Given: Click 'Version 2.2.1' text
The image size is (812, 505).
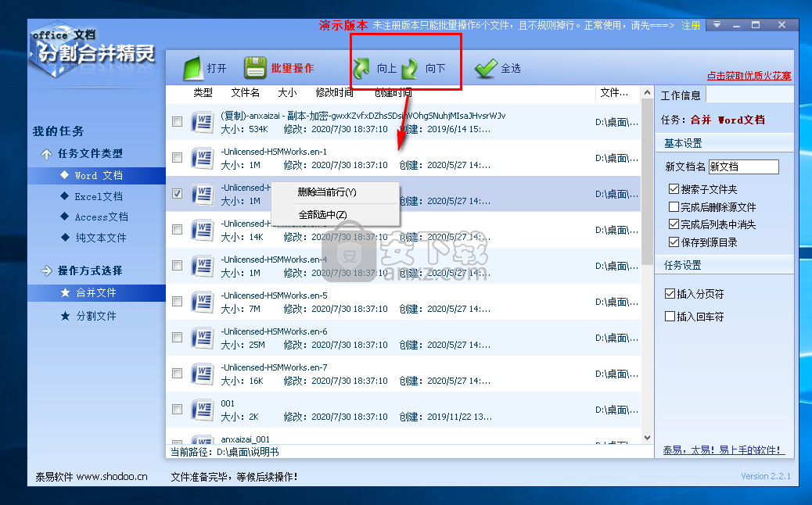Looking at the screenshot, I should click(x=766, y=476).
